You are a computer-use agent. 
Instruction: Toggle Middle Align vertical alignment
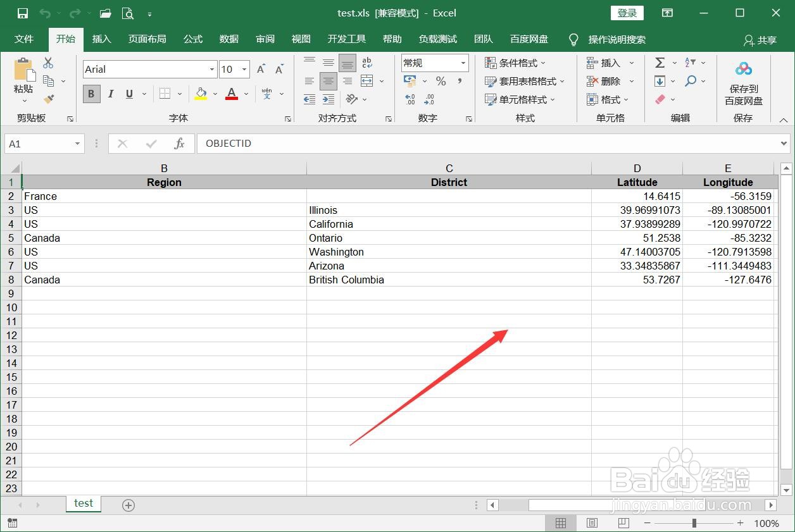(x=329, y=63)
